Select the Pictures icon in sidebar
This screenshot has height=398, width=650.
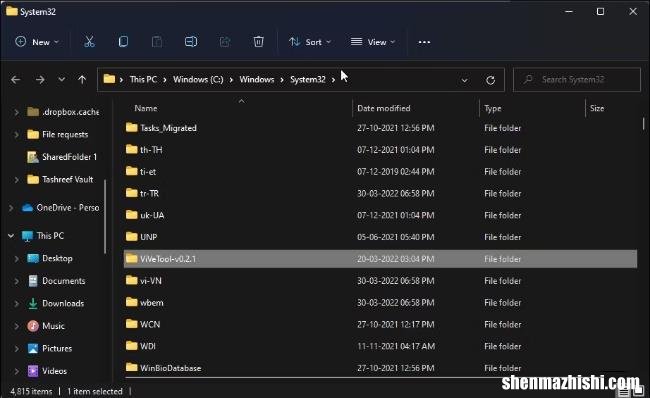pyautogui.click(x=33, y=348)
